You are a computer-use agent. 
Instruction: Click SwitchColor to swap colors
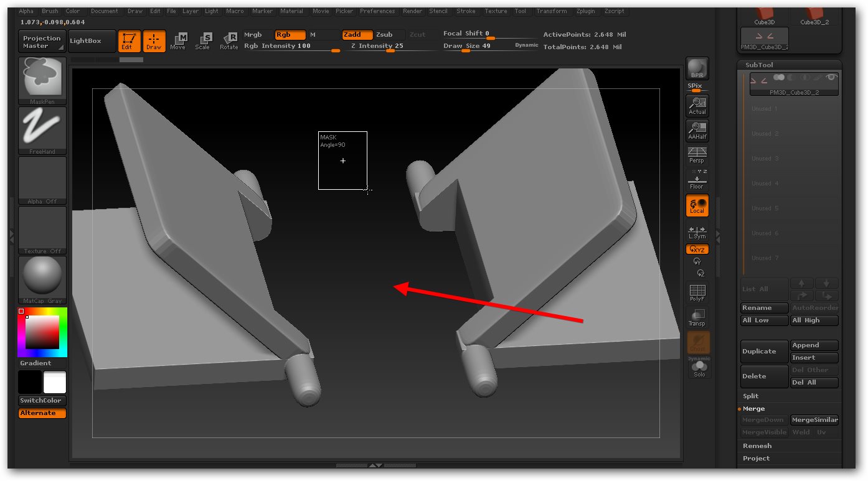[42, 401]
